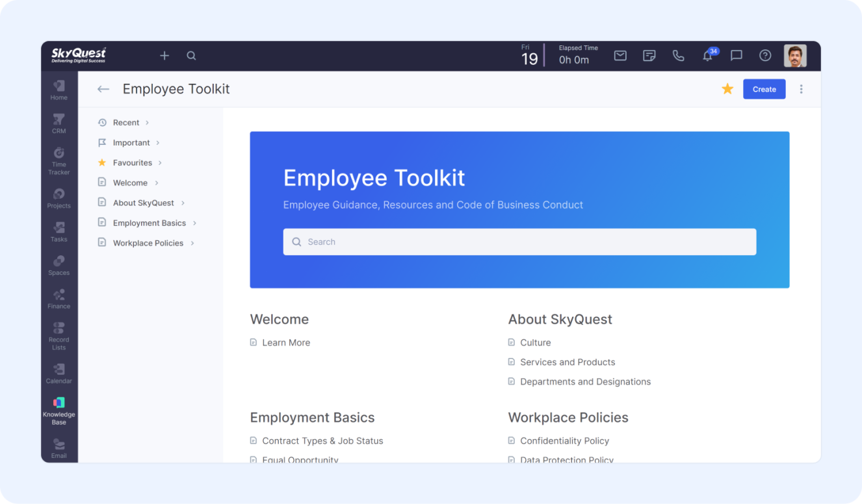The width and height of the screenshot is (862, 504).
Task: Open the user profile avatar
Action: tap(795, 56)
